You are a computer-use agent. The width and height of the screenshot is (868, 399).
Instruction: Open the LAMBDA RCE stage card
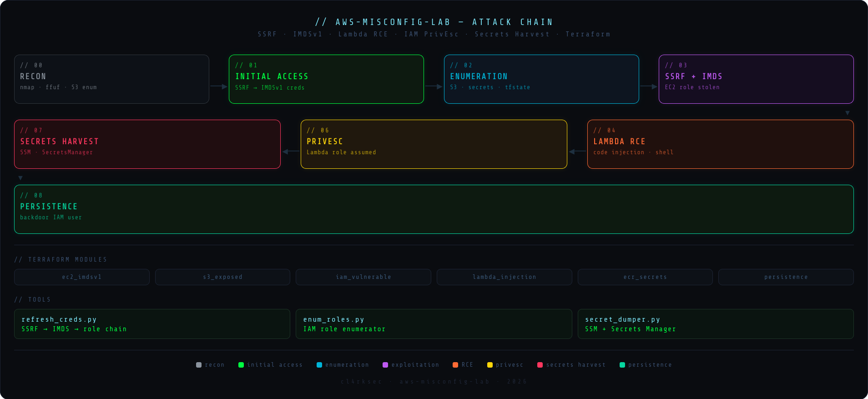tap(721, 144)
